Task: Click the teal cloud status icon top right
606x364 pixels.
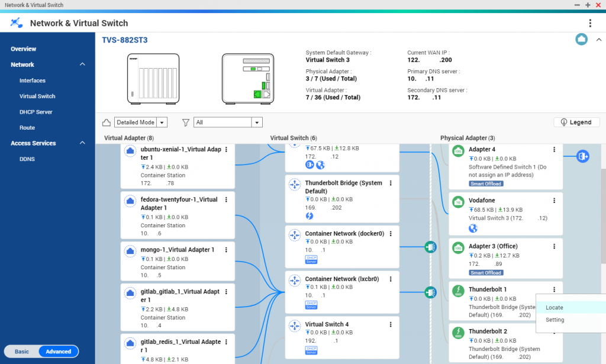Action: pyautogui.click(x=581, y=39)
